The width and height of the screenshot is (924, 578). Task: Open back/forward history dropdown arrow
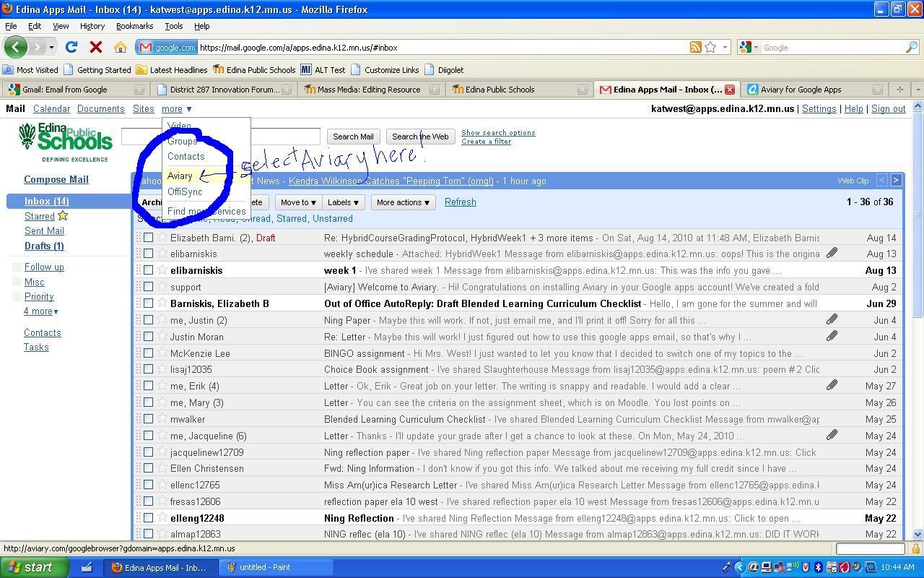(51, 47)
